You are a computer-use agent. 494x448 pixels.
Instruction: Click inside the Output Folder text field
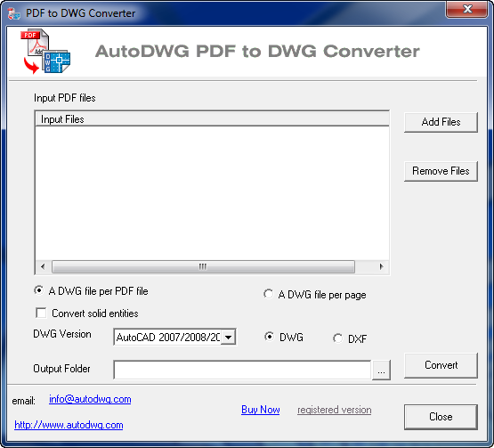coord(242,370)
